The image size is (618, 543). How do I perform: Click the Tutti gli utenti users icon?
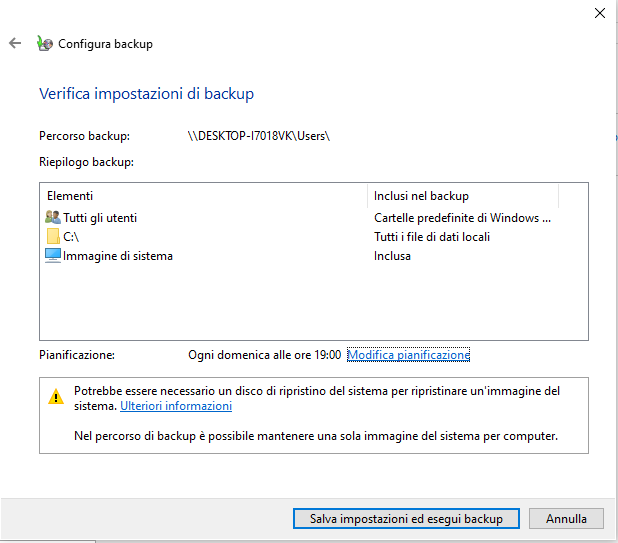point(53,217)
